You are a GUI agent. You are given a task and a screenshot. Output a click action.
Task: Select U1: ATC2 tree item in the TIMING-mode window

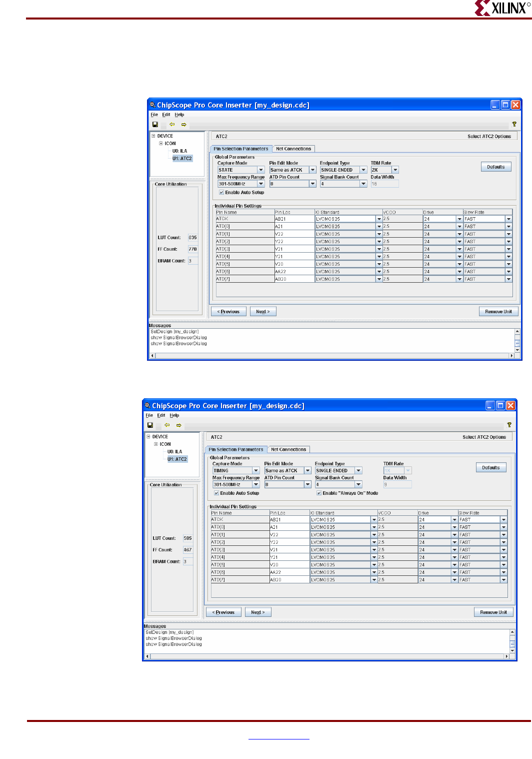[x=177, y=459]
